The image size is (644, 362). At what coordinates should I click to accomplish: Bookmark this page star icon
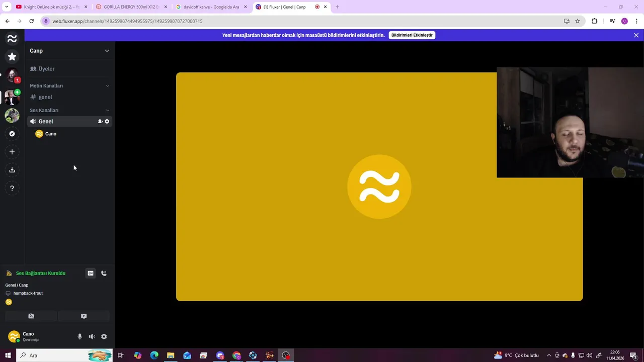pyautogui.click(x=578, y=21)
